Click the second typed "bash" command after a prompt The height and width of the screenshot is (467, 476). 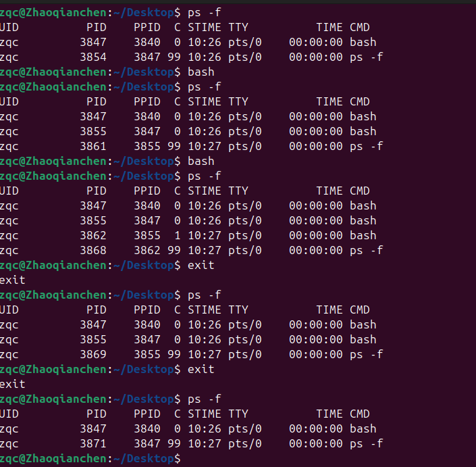[201, 161]
